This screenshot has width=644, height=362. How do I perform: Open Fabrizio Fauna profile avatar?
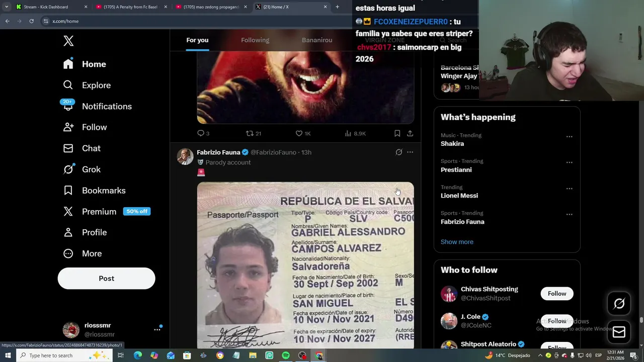click(x=185, y=157)
